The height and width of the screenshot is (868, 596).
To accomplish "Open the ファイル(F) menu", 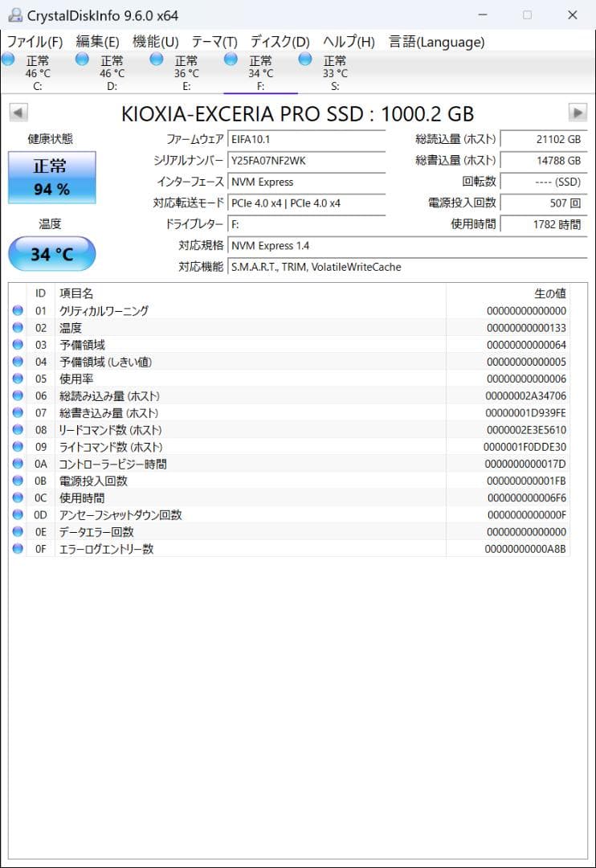I will point(35,42).
